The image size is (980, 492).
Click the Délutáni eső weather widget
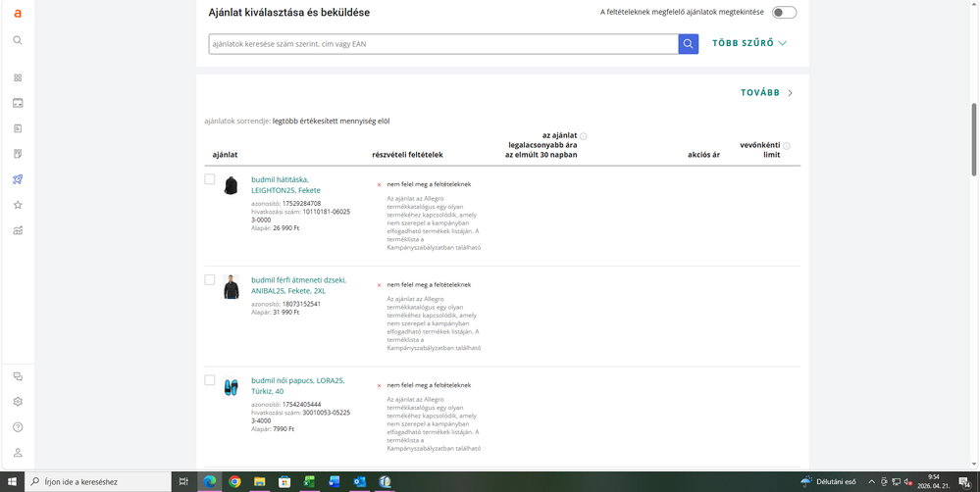click(x=828, y=481)
